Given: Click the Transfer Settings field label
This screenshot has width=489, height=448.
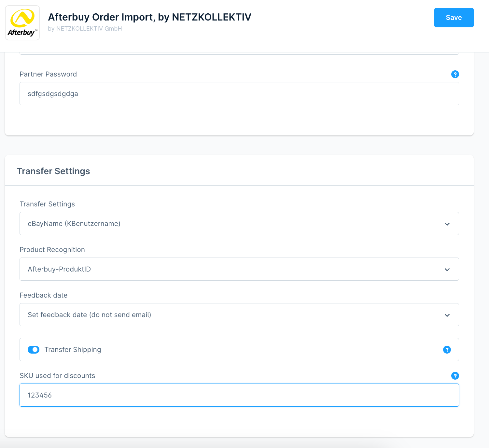Looking at the screenshot, I should pyautogui.click(x=47, y=204).
